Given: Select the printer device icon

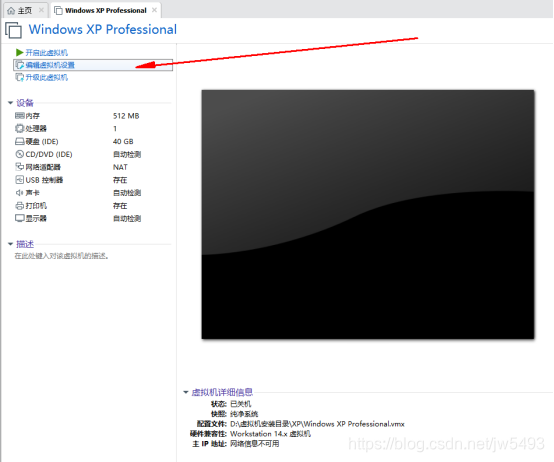Looking at the screenshot, I should [x=19, y=206].
